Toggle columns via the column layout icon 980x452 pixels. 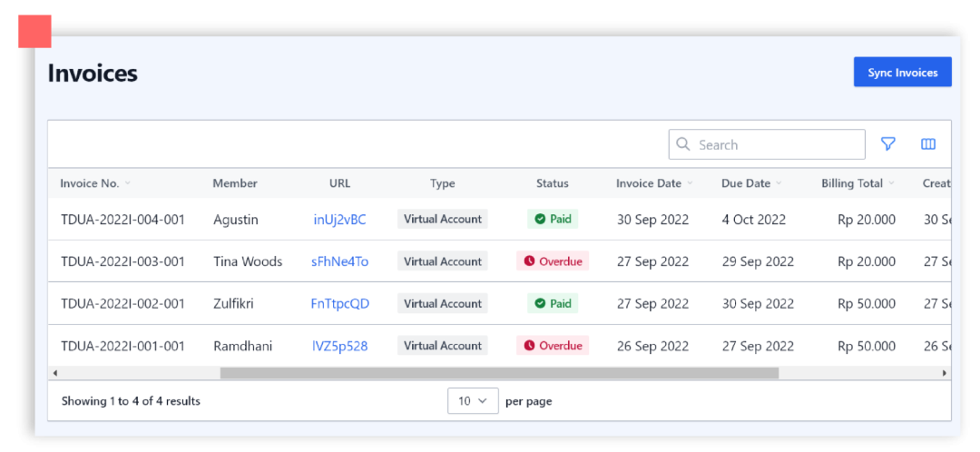pos(928,144)
